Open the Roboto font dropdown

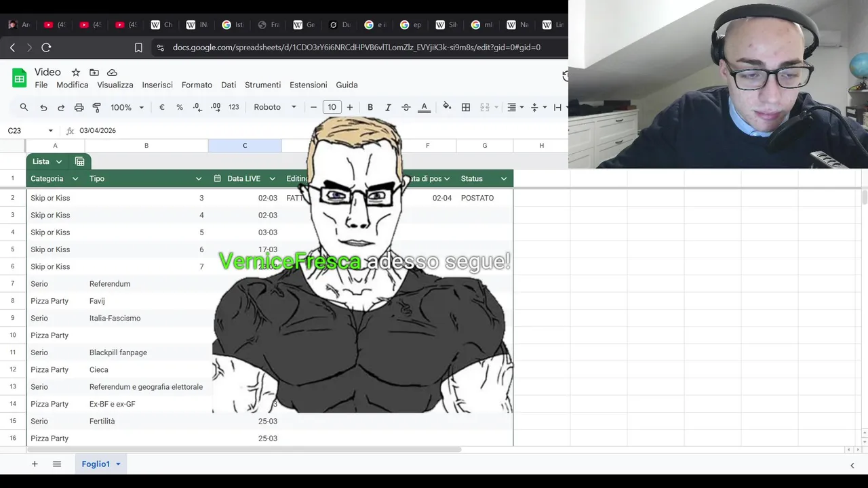point(275,107)
